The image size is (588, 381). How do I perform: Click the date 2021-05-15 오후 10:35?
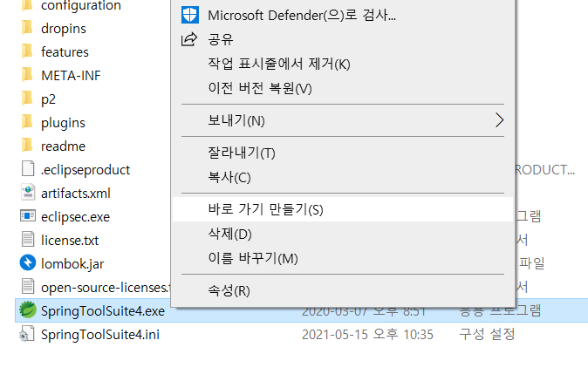[367, 334]
